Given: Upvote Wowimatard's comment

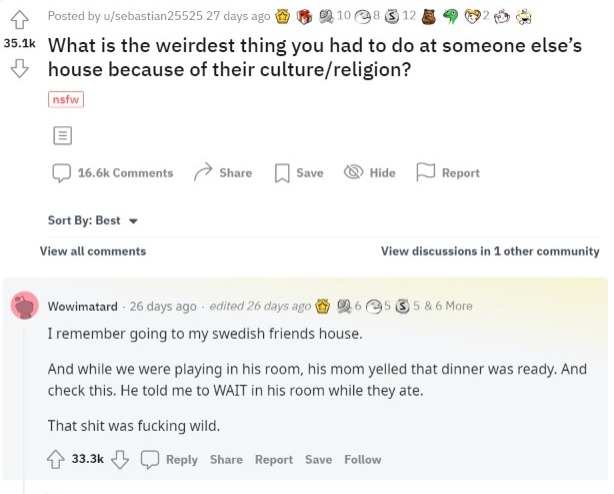Looking at the screenshot, I should click(x=57, y=459).
